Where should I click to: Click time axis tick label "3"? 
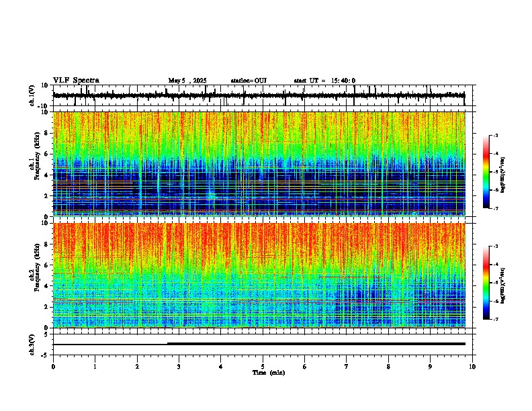tap(179, 367)
